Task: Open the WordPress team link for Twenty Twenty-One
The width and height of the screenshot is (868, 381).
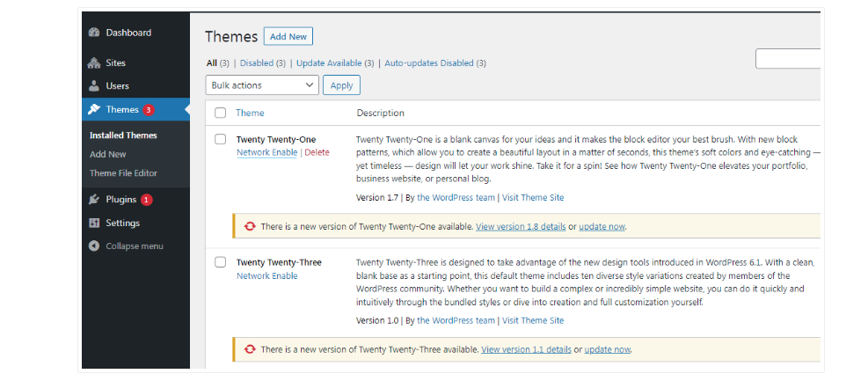Action: coord(456,197)
